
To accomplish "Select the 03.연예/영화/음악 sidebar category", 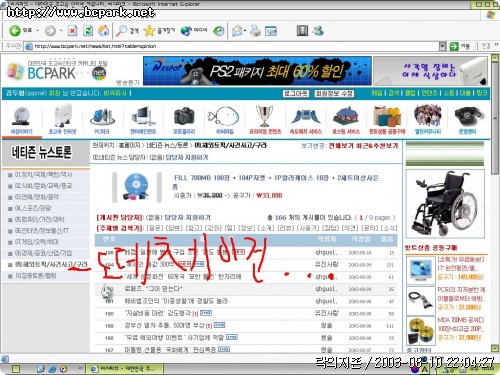I will tap(37, 197).
